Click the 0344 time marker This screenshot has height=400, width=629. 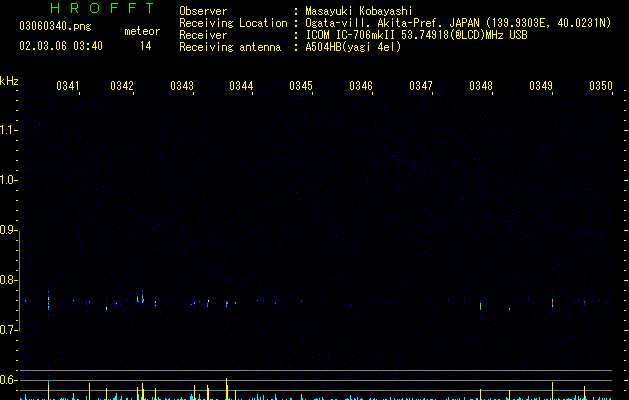(x=241, y=86)
